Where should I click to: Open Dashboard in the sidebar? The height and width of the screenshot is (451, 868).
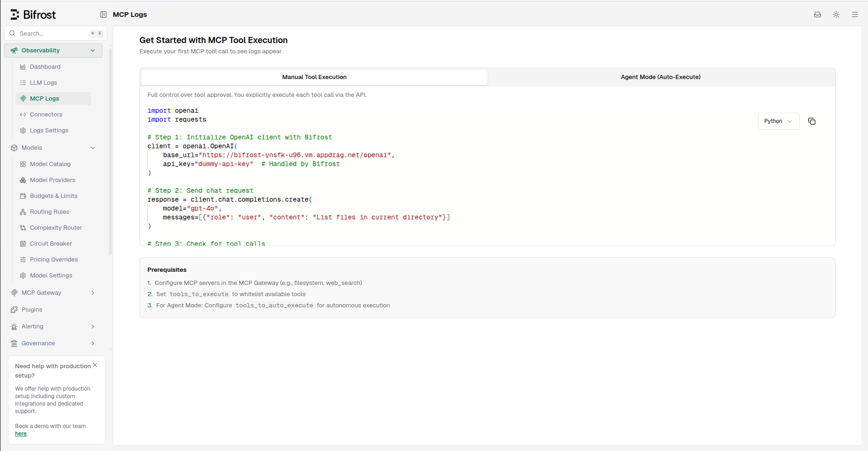[x=53, y=67]
